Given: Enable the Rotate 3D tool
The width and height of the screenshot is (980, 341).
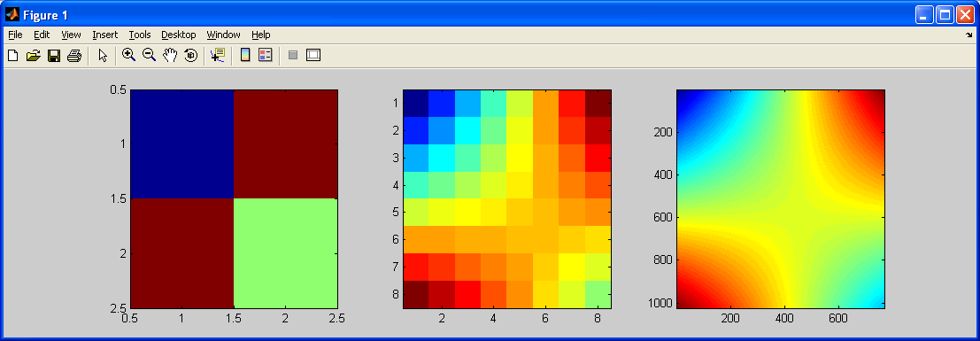Looking at the screenshot, I should 190,55.
